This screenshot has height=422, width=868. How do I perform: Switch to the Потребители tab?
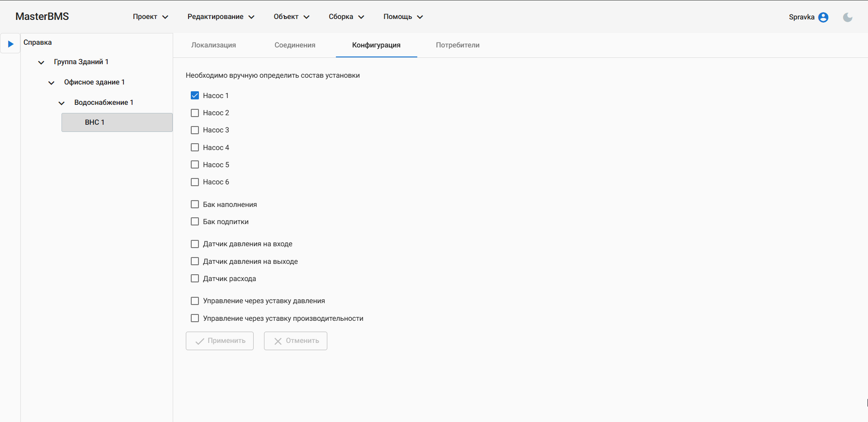click(x=458, y=45)
